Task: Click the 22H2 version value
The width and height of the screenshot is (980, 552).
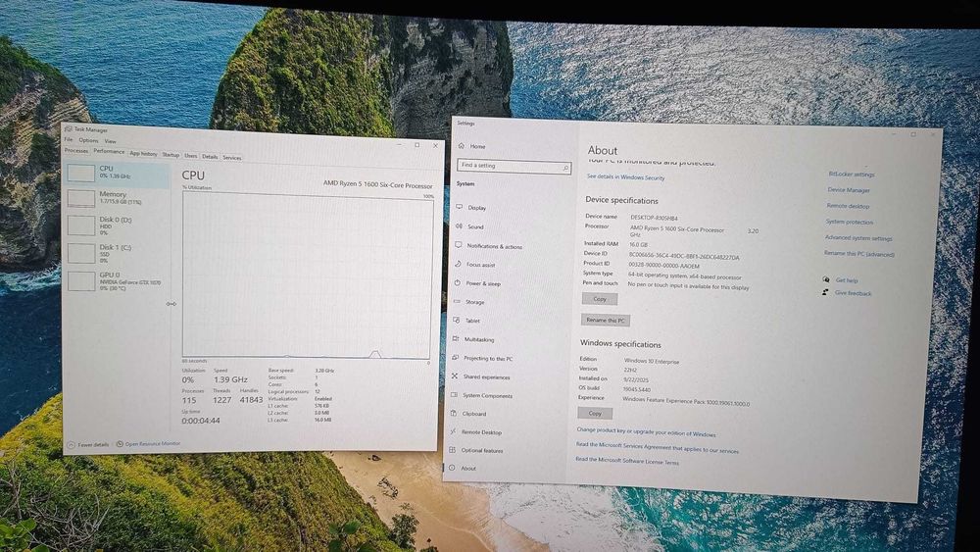Action: click(x=630, y=370)
